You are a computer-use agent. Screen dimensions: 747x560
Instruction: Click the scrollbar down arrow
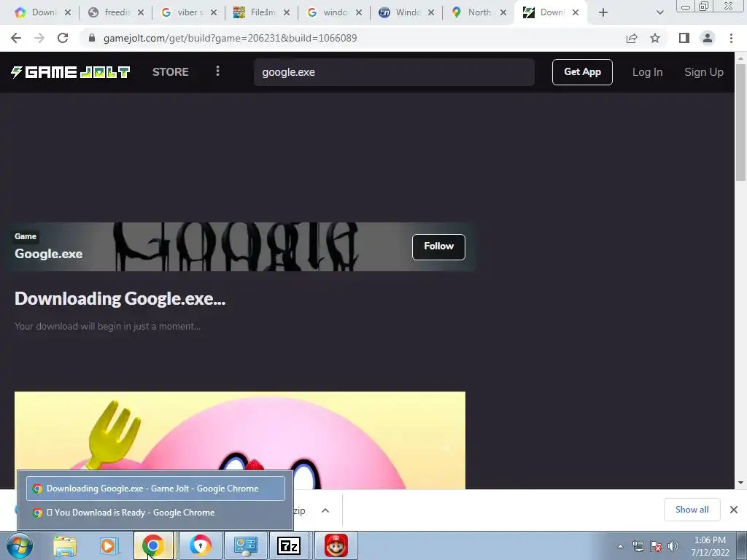(740, 483)
